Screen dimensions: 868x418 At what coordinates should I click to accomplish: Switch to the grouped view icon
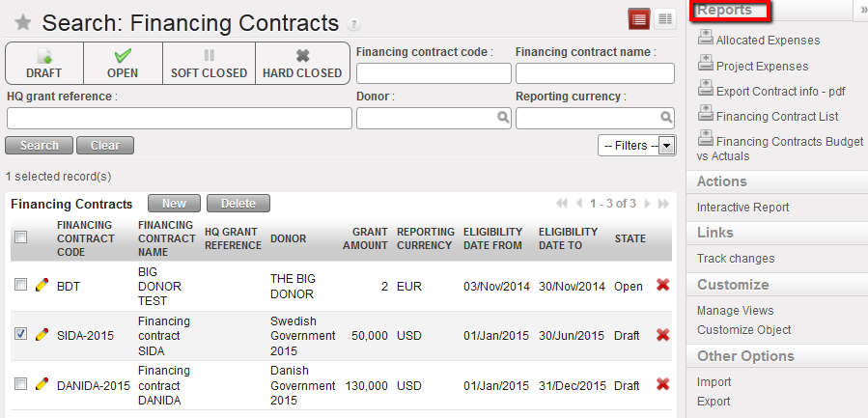(x=664, y=19)
